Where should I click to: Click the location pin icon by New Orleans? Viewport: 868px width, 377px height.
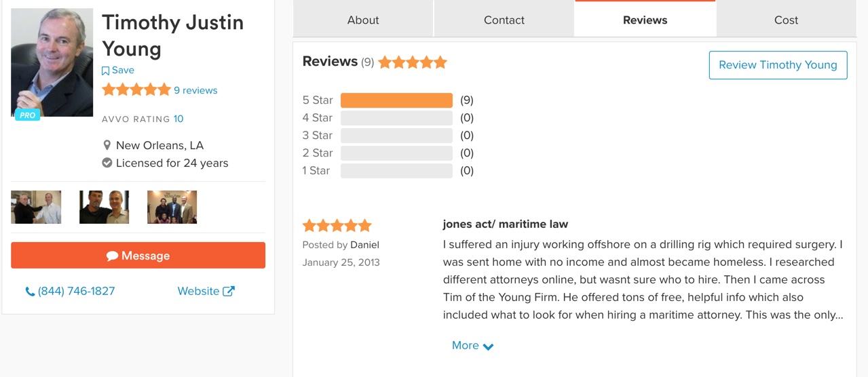pos(107,145)
